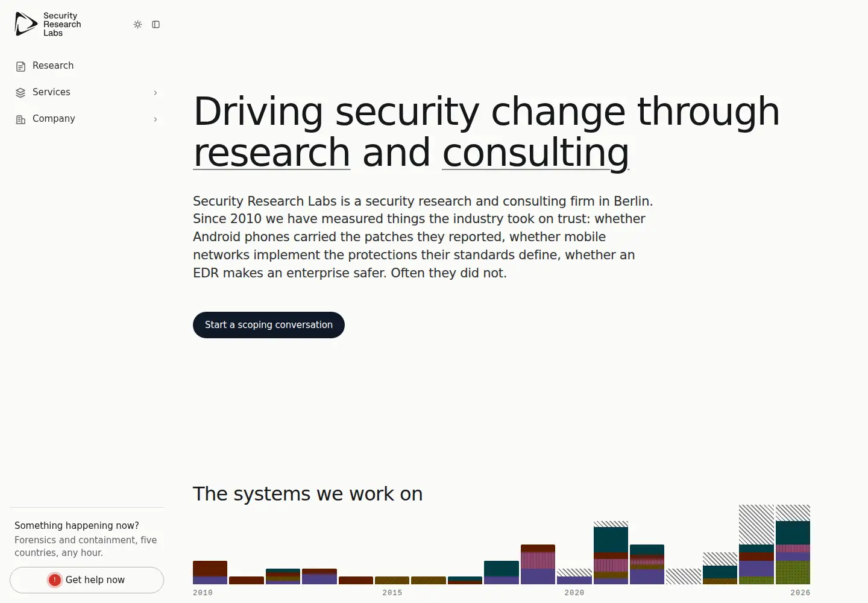Collapse the sidebar with the panel icon

[156, 24]
